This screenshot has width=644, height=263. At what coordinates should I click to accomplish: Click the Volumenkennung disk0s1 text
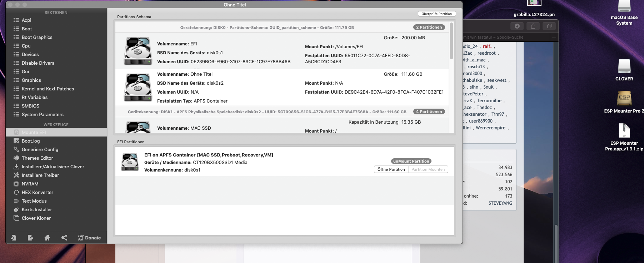point(172,170)
